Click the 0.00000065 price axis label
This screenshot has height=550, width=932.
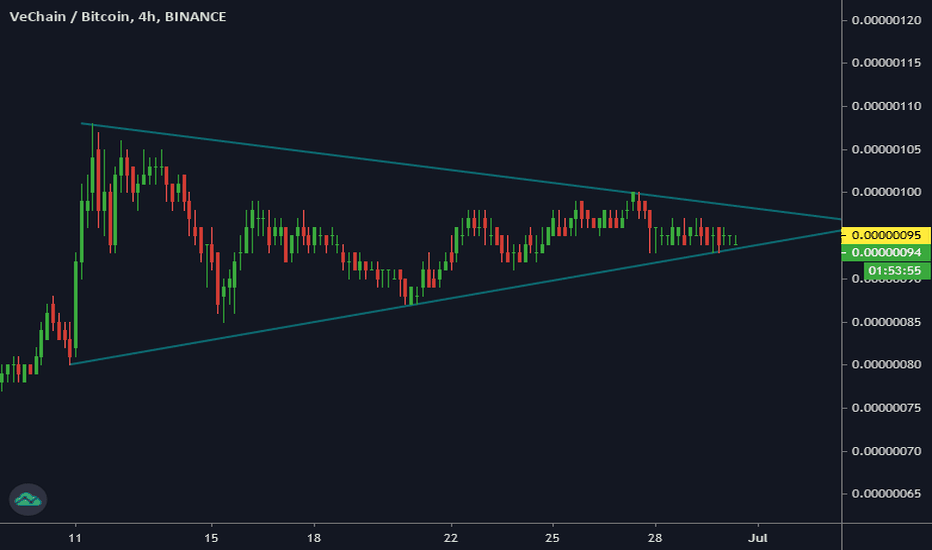(886, 494)
